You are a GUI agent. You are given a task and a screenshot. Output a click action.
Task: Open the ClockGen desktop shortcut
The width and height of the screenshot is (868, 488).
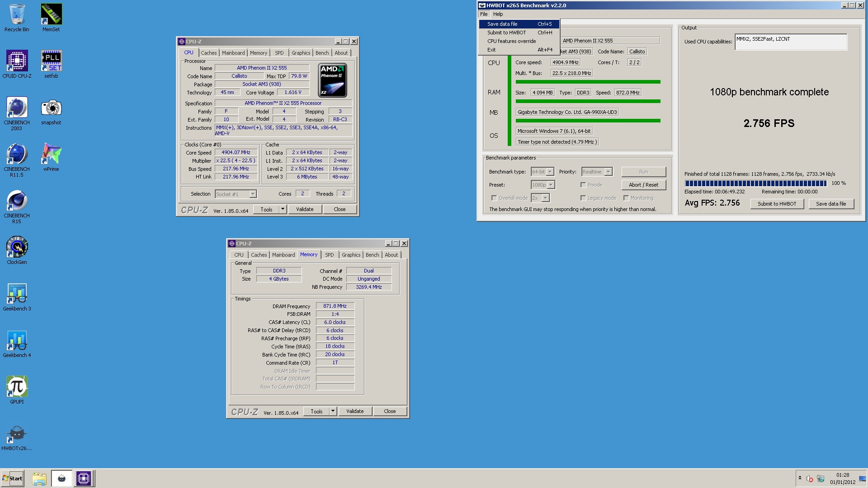point(17,251)
